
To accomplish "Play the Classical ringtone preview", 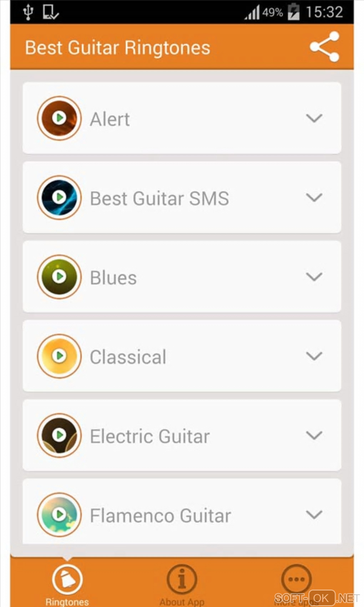I will click(x=59, y=356).
